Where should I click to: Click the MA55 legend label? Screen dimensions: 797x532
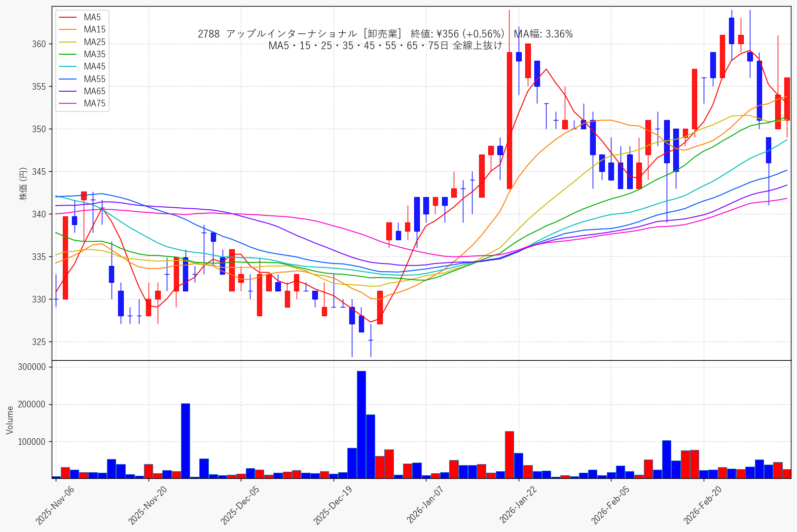[x=95, y=79]
